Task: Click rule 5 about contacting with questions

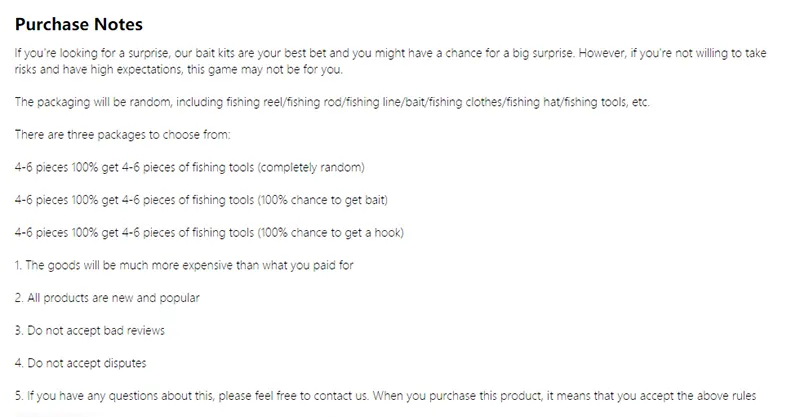Action: point(391,395)
